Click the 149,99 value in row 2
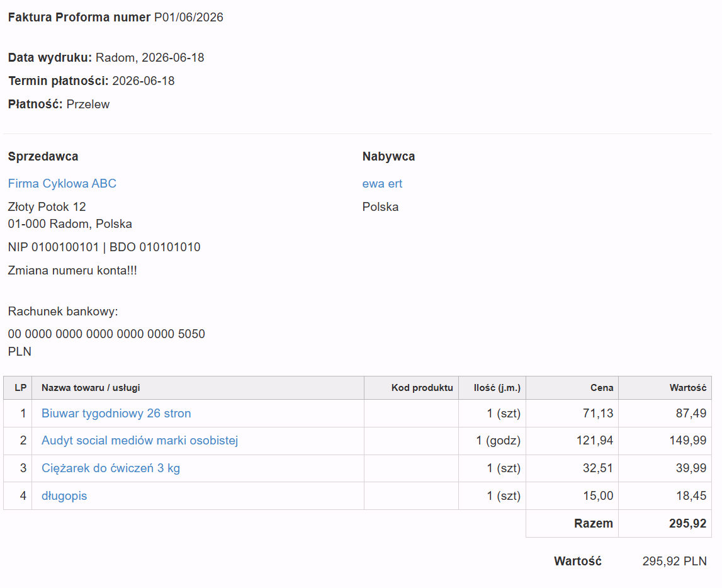The height and width of the screenshot is (588, 722). click(x=687, y=441)
